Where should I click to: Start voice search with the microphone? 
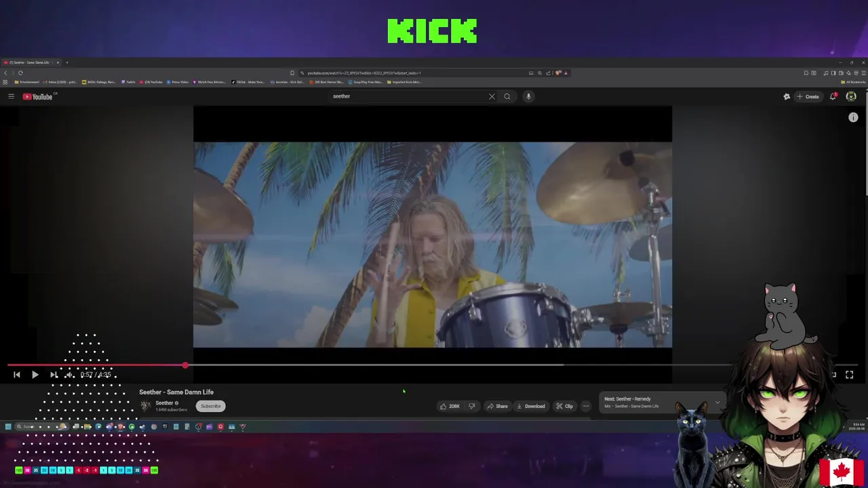pyautogui.click(x=528, y=96)
